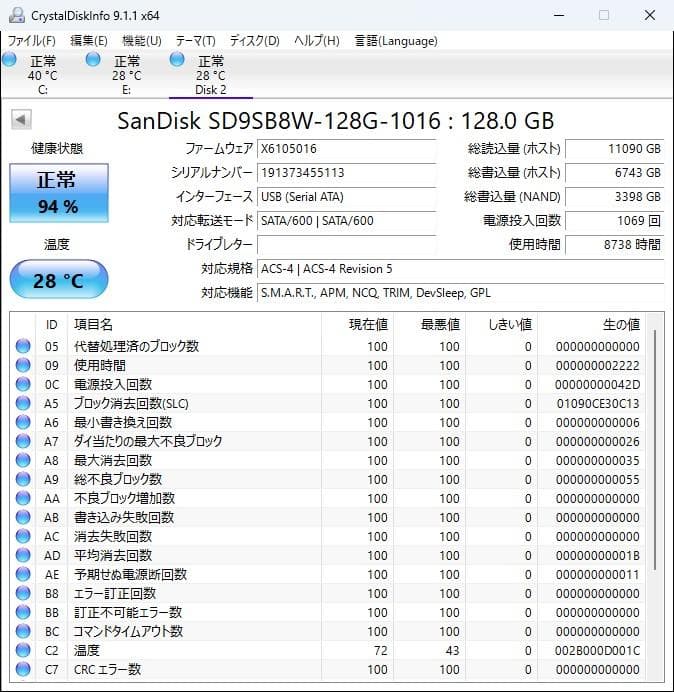
Task: Click status orb in row 09 使用時間
Action: tap(23, 365)
